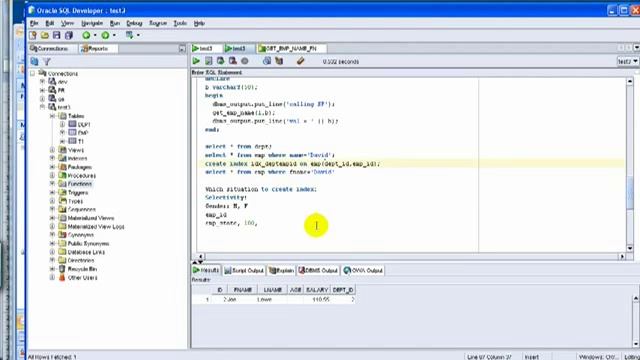Viewport: 640px width, 360px height.
Task: Click the SQL editor vertical scrollbar up arrow
Action: point(630,82)
